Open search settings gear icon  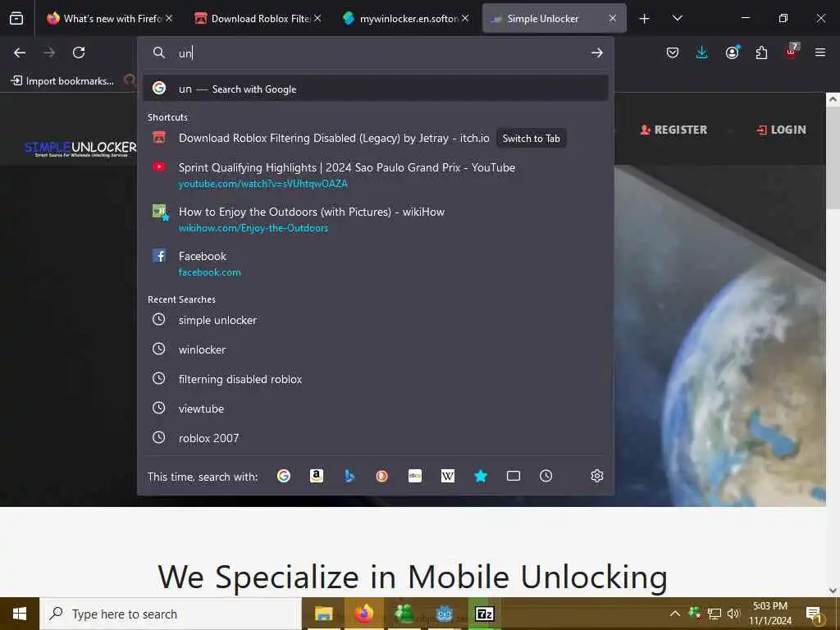click(x=597, y=476)
